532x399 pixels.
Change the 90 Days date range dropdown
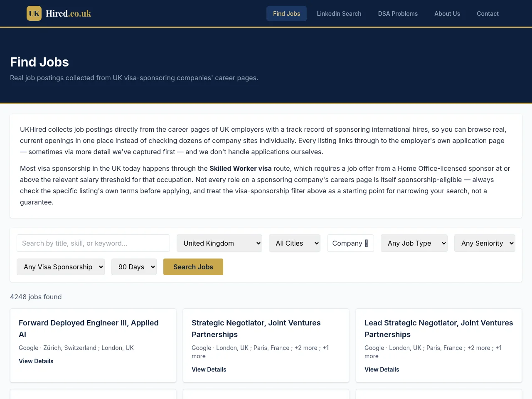click(x=134, y=267)
